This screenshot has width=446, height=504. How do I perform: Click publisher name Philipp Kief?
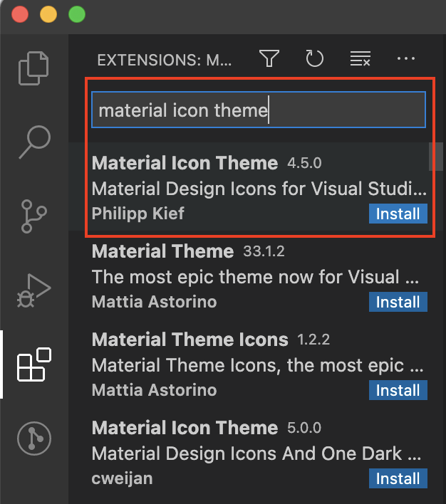[x=138, y=214]
